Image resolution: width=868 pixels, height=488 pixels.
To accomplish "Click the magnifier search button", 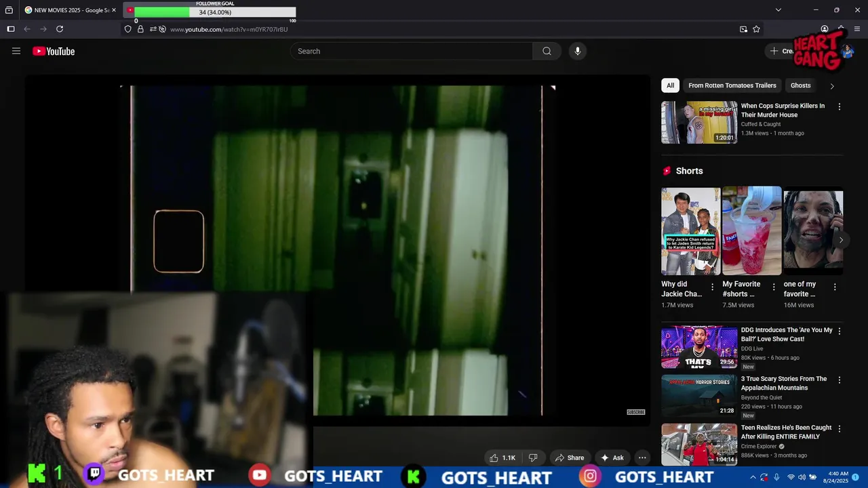I will (547, 51).
